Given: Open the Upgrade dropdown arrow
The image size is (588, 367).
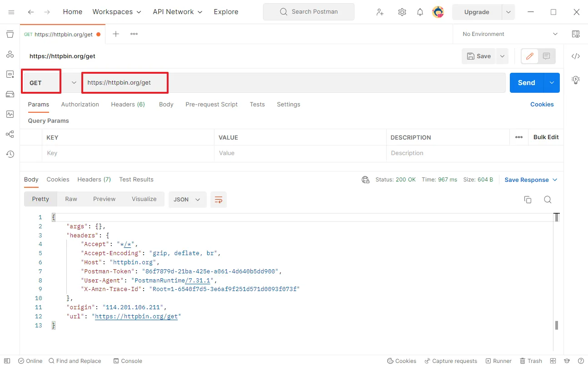Looking at the screenshot, I should pos(508,12).
